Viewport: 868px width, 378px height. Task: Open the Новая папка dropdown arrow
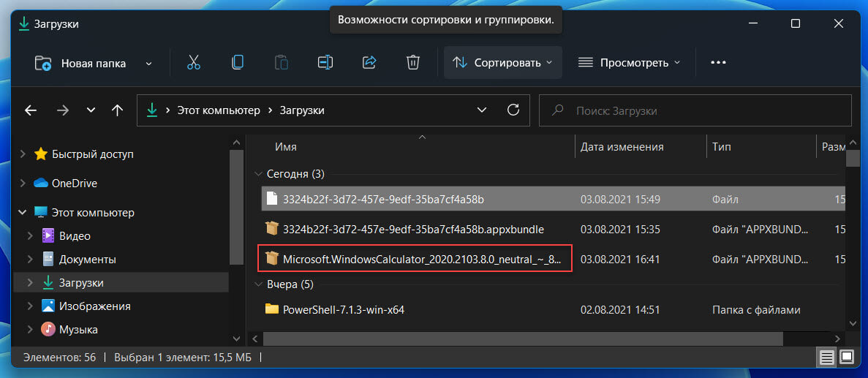(148, 63)
